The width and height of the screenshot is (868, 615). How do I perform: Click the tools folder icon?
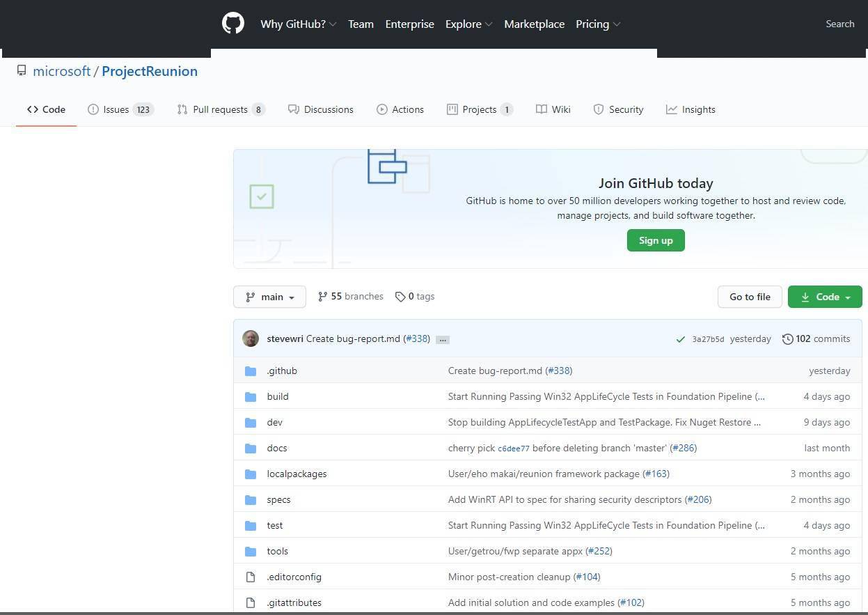click(251, 551)
